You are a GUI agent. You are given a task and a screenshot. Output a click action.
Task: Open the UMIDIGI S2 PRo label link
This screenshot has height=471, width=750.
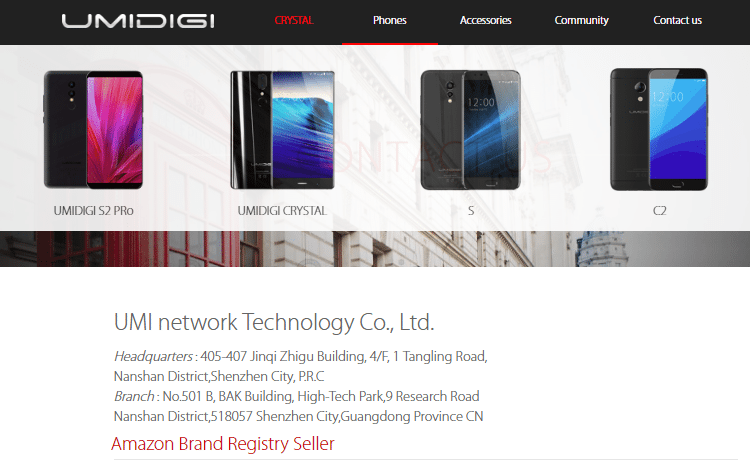[x=93, y=211]
